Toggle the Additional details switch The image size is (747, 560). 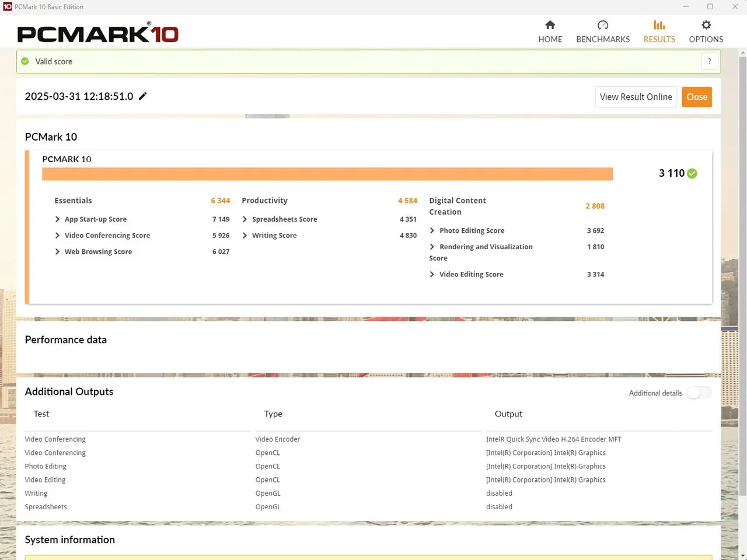[x=699, y=393]
